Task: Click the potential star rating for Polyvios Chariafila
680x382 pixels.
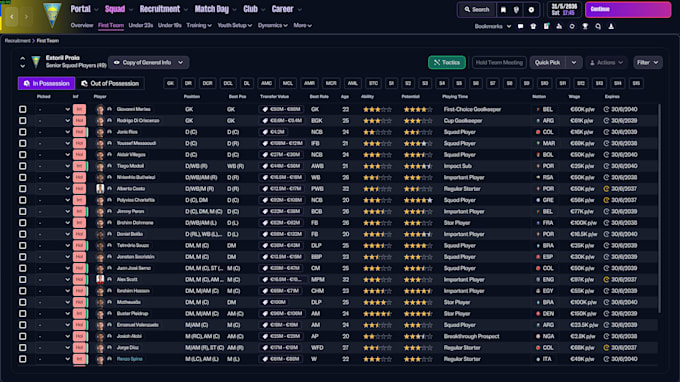Action: [x=418, y=200]
